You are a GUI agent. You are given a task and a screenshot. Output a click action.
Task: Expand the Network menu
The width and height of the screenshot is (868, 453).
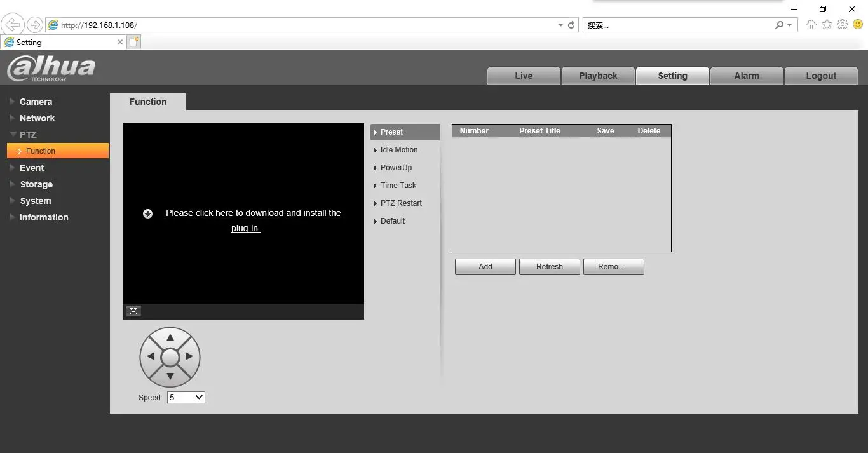coord(37,118)
